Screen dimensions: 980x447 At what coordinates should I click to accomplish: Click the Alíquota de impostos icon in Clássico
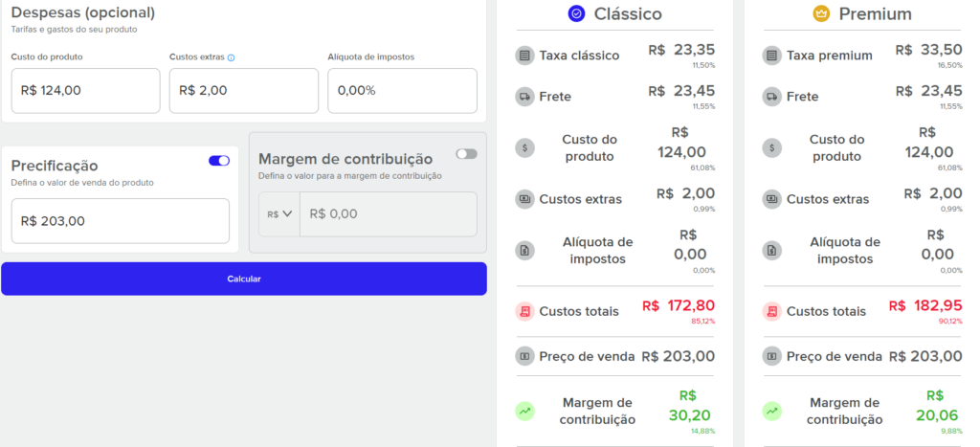click(525, 250)
